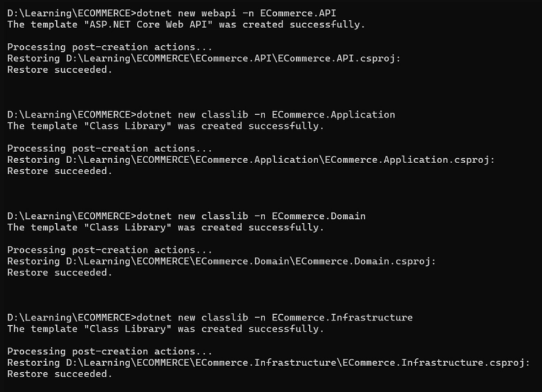Image resolution: width=542 pixels, height=392 pixels.
Task: Click the ECommerce.Domain.csproj restoring path line
Action: tap(221, 261)
